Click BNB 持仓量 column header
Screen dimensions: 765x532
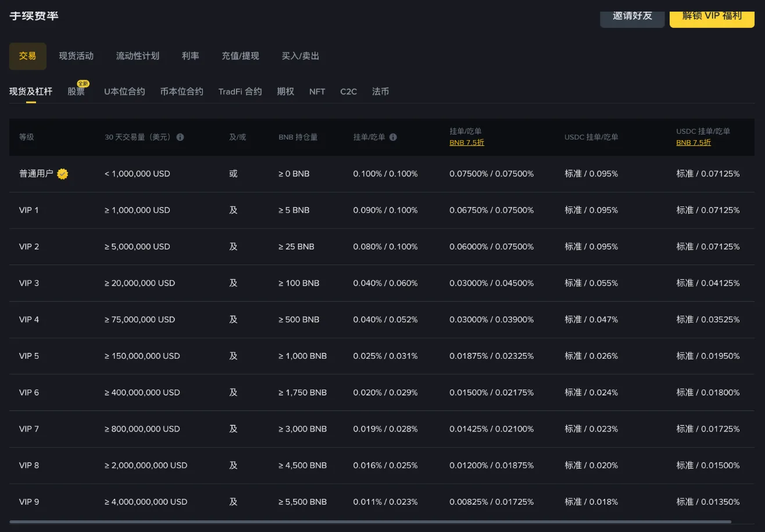[298, 137]
